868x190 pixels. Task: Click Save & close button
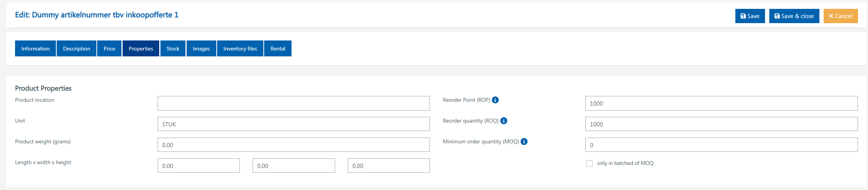794,16
